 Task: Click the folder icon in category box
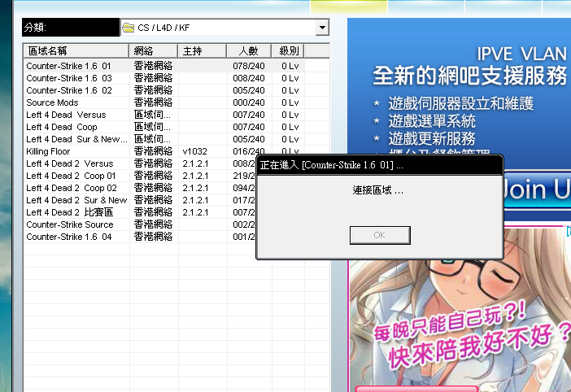tap(128, 28)
